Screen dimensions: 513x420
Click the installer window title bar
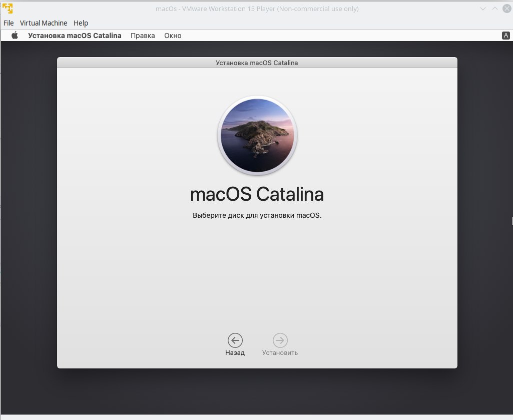click(257, 63)
